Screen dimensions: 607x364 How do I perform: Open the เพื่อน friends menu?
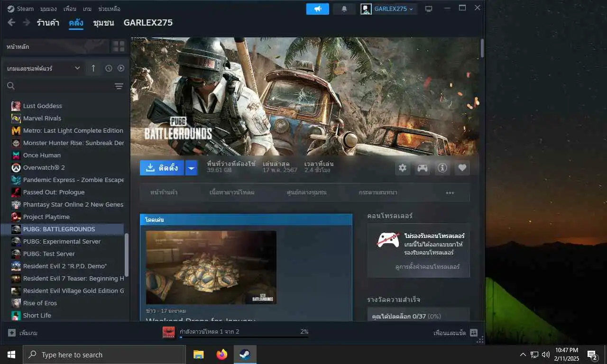pos(70,9)
